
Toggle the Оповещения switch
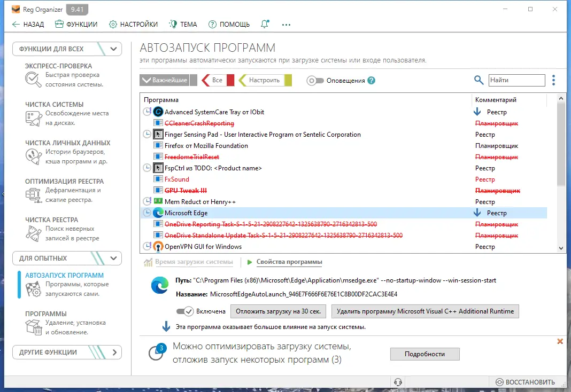(x=315, y=80)
